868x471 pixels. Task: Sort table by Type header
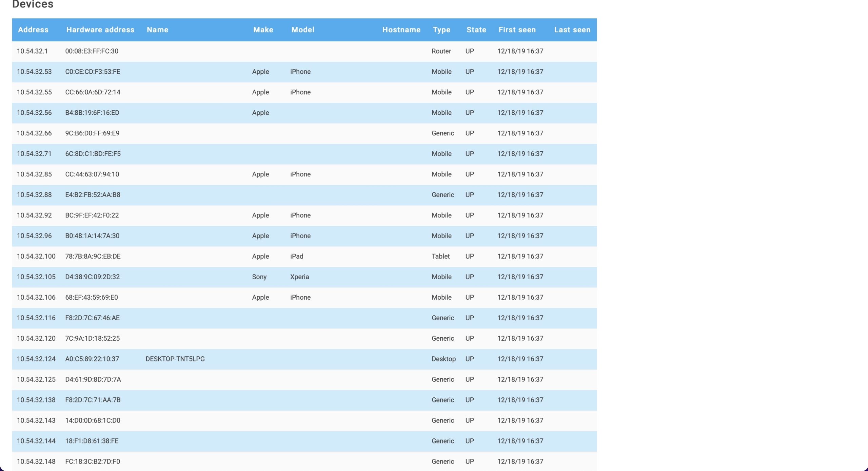441,30
